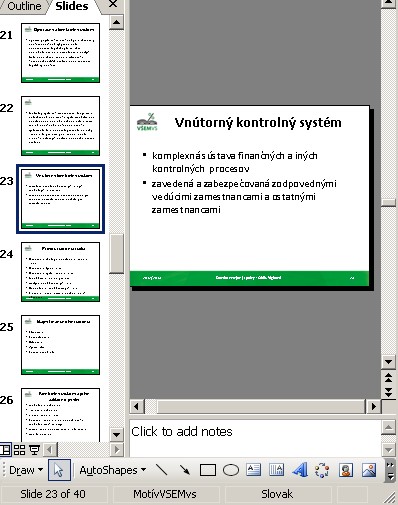Click right arrow of slide horizontal scrollbar
Viewport: 398px width, 505px height.
(374, 406)
